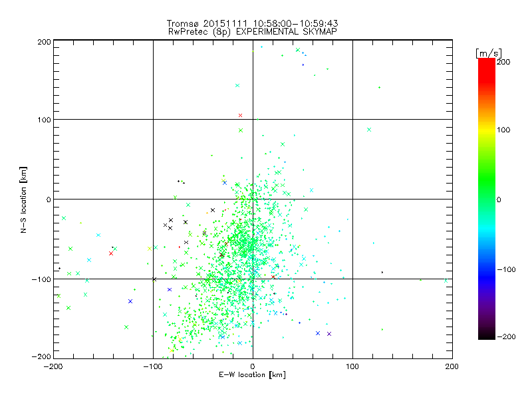
Task: Click the y-axis tick label '-200'
Action: click(41, 356)
